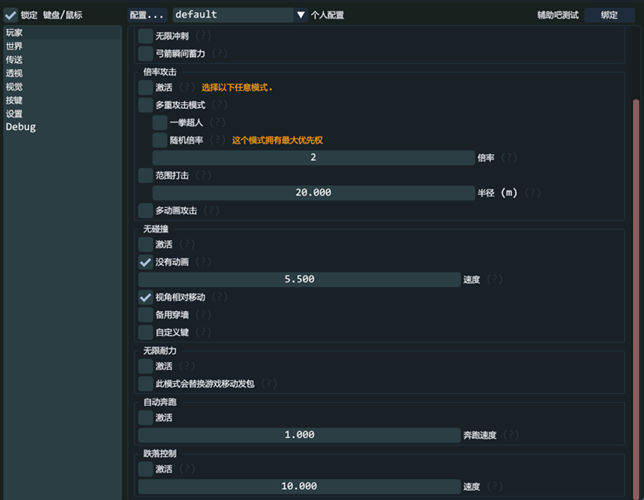
Task: Enable the 无限冲刺 checkbox
Action: click(146, 36)
